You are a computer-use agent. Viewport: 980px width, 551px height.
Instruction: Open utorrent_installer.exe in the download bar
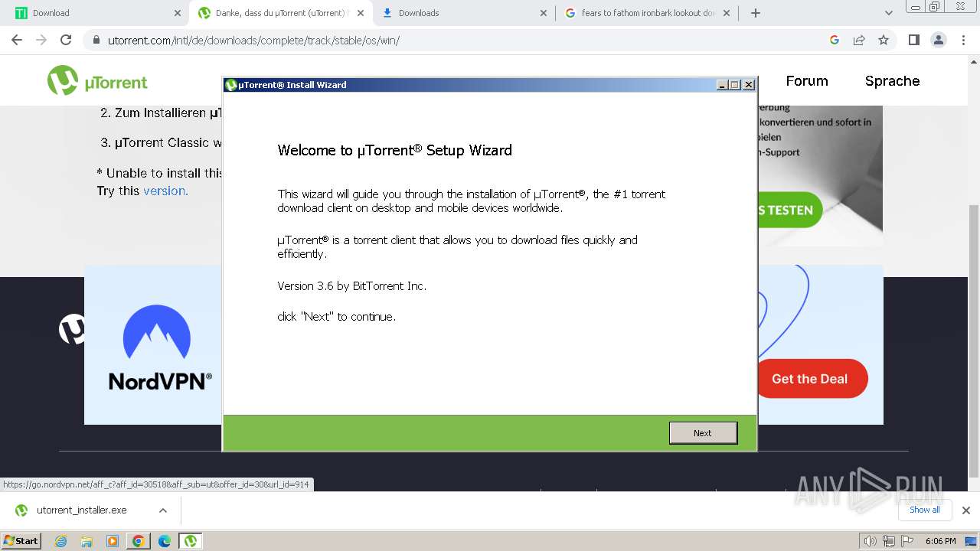[x=80, y=510]
